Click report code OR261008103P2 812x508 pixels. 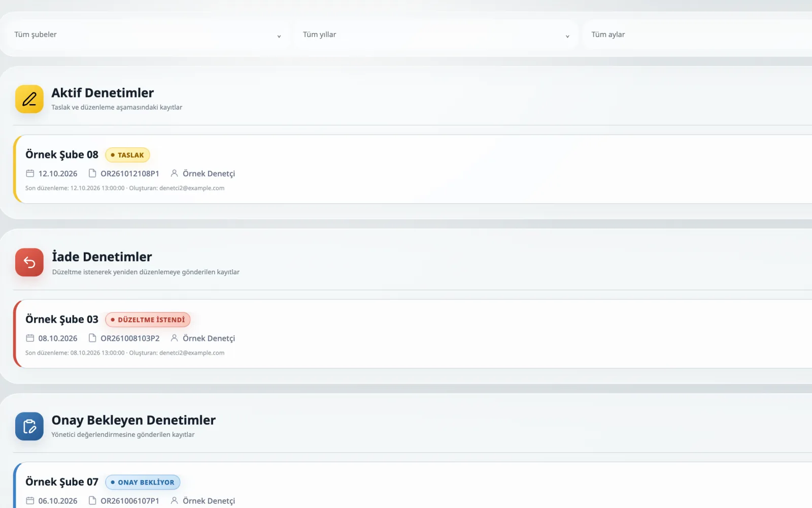[x=130, y=338]
